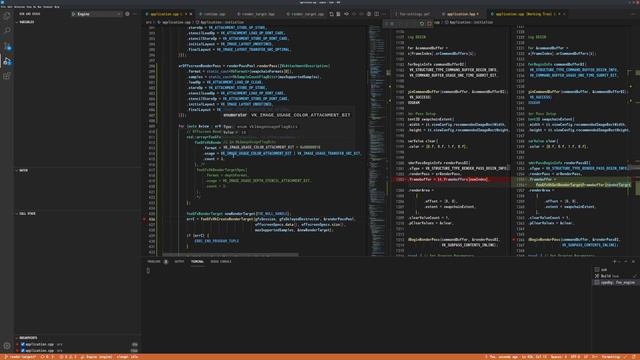
Task: Open launch.json via debug gear icon
Action: point(127,14)
